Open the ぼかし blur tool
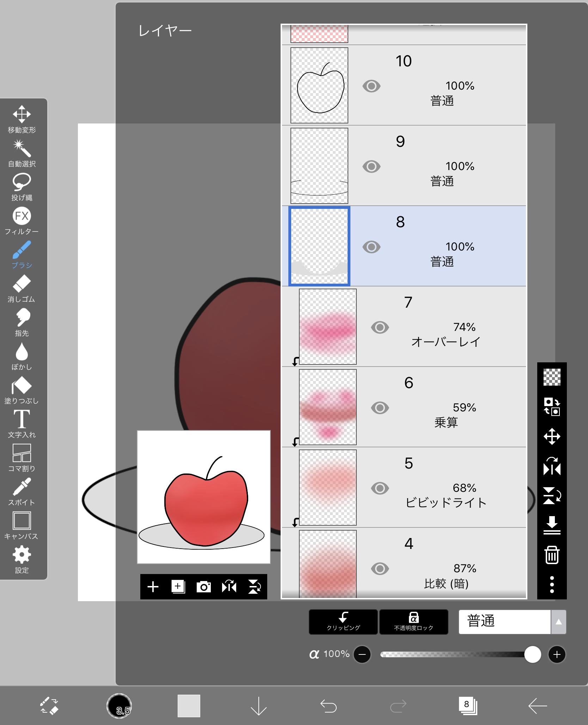The width and height of the screenshot is (588, 725). pyautogui.click(x=22, y=356)
